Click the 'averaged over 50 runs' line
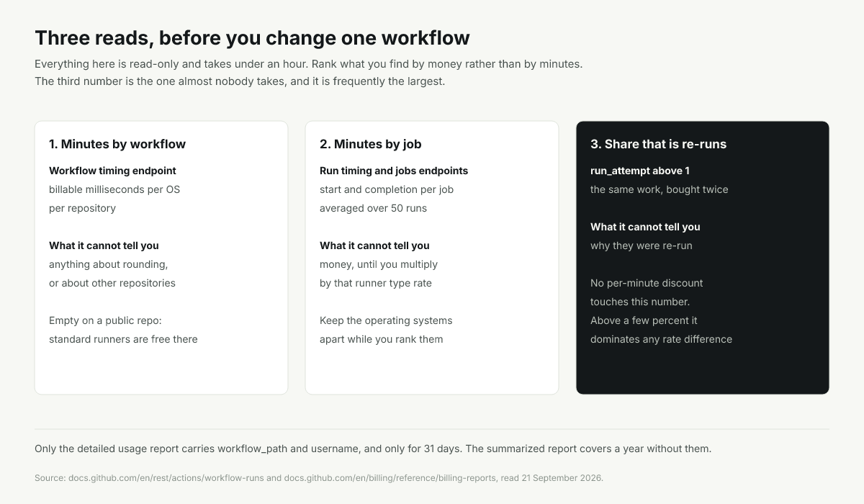This screenshot has width=864, height=504. click(x=373, y=208)
